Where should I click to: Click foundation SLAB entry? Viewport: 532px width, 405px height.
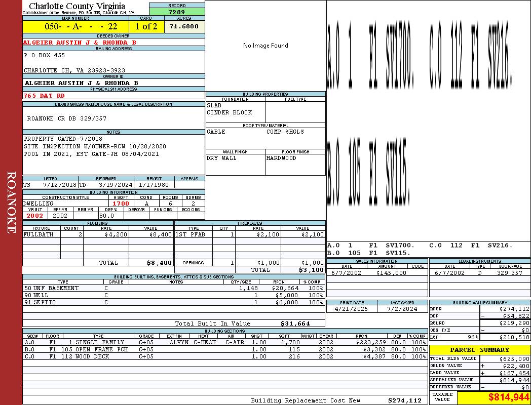(x=214, y=106)
